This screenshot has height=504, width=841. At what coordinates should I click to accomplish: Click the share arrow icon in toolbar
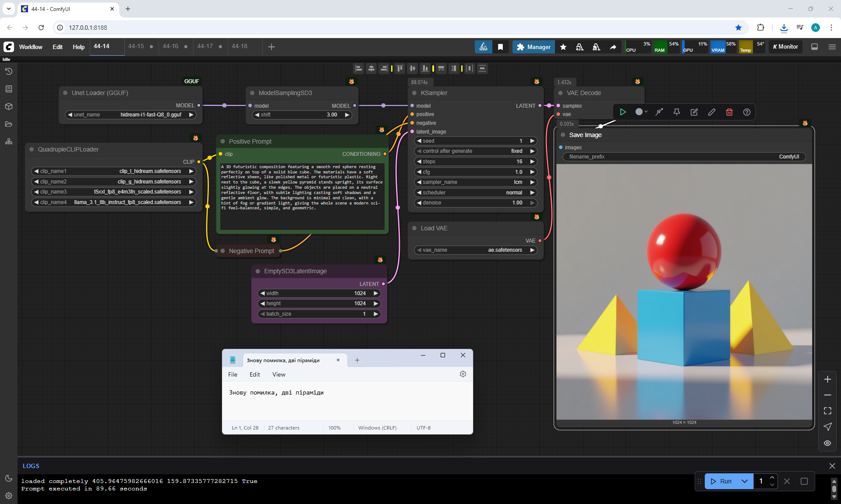tap(613, 47)
